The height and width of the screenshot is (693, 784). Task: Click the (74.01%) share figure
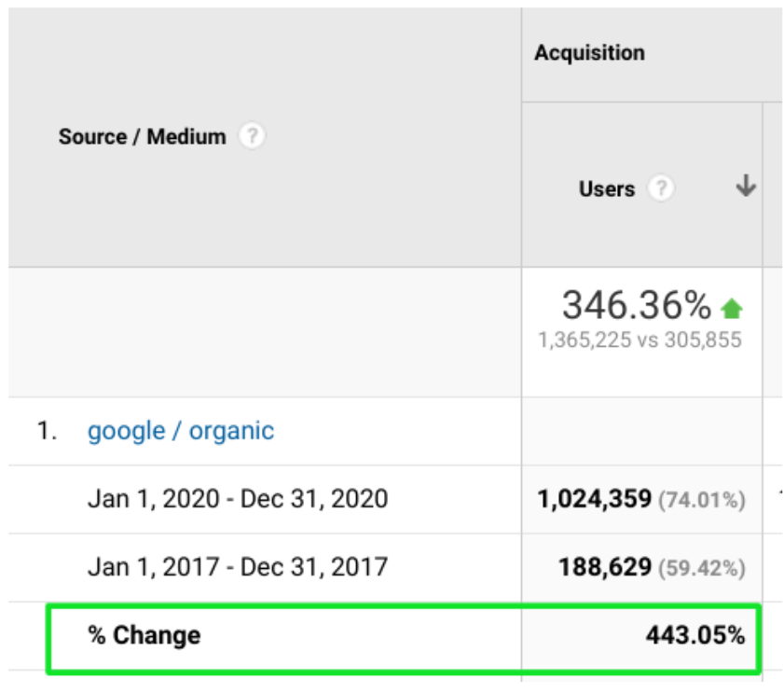(x=701, y=500)
